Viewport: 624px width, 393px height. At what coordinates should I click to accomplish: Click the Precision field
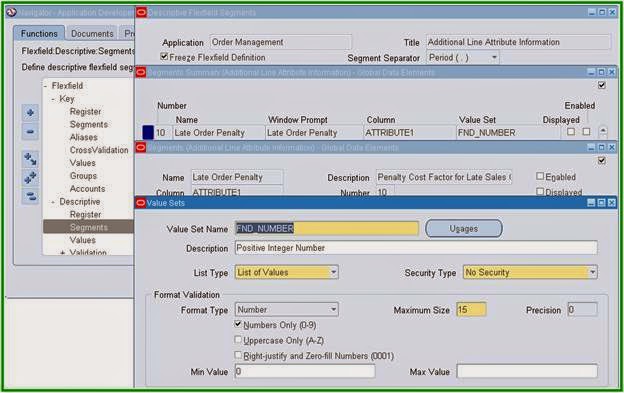[582, 309]
